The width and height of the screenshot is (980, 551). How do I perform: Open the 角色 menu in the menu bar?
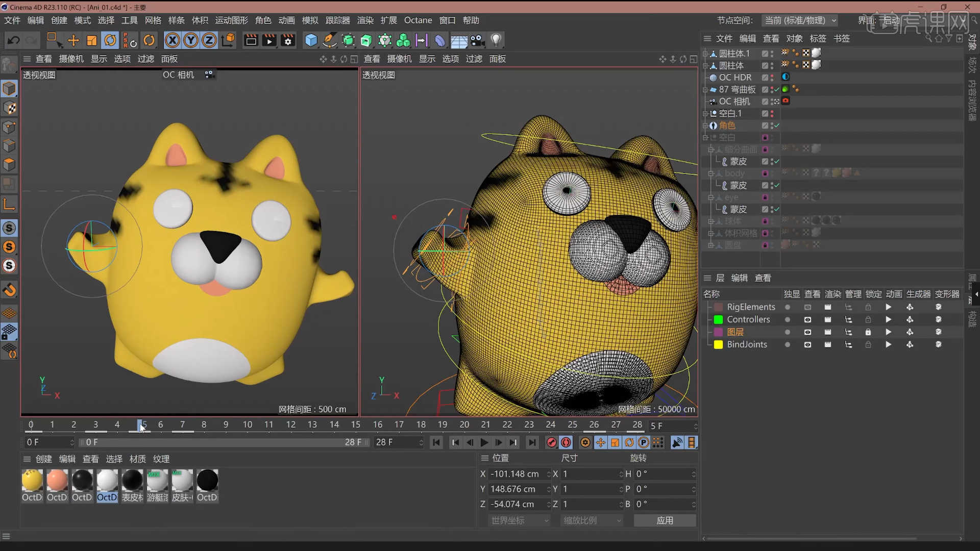(263, 20)
